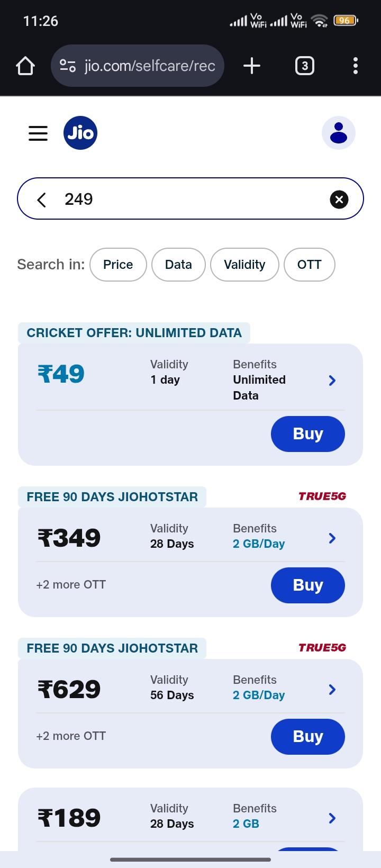Select the Price search filter
The image size is (381, 868).
pyautogui.click(x=118, y=264)
